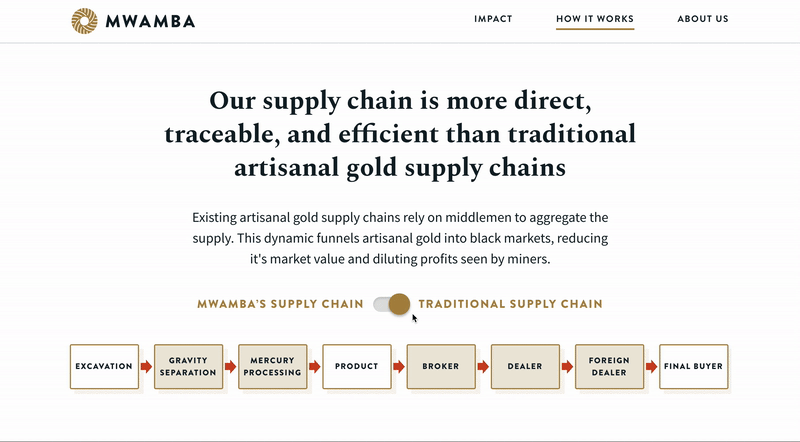Image resolution: width=800 pixels, height=442 pixels.
Task: Select the Broker step box
Action: pos(441,366)
